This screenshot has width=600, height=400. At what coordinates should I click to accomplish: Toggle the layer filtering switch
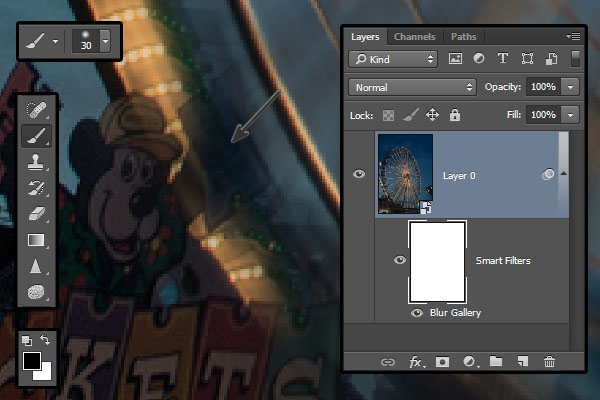click(x=576, y=59)
